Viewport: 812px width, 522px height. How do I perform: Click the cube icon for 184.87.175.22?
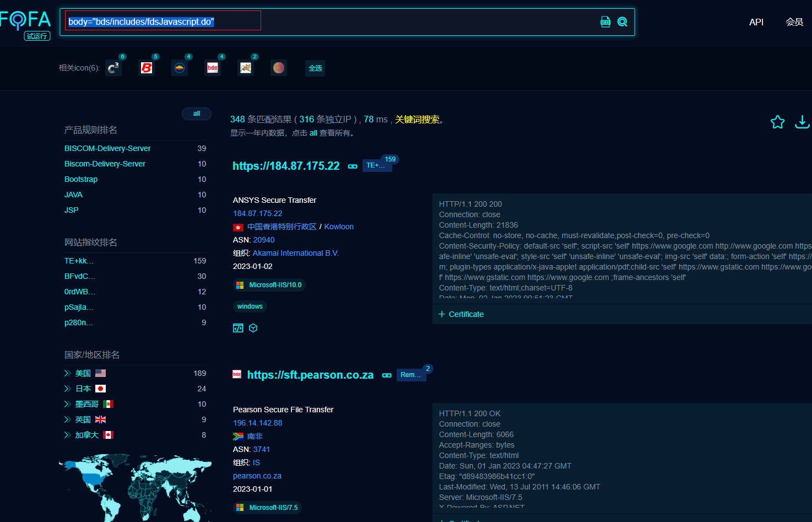[x=253, y=328]
